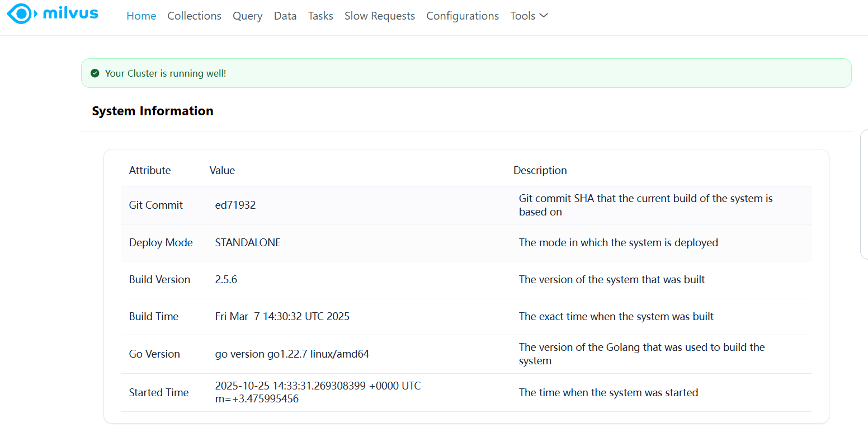Click 'The mode in which the system is deployed'
Viewport: 868px width, 427px height.
pos(619,242)
